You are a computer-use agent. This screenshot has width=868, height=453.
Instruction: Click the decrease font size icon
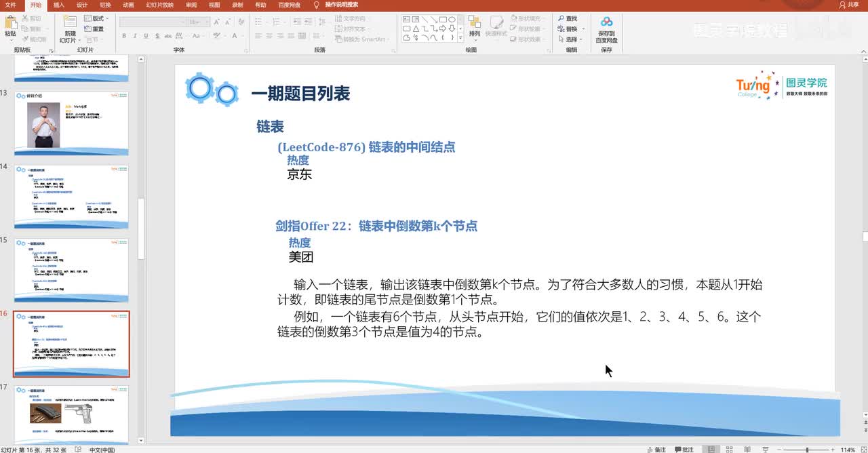(x=228, y=22)
